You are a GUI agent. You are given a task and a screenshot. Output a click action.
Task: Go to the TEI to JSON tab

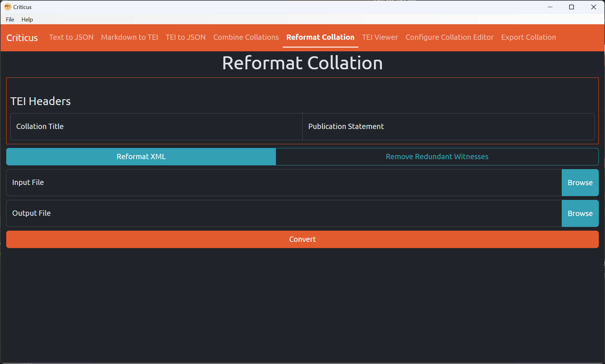coord(185,37)
